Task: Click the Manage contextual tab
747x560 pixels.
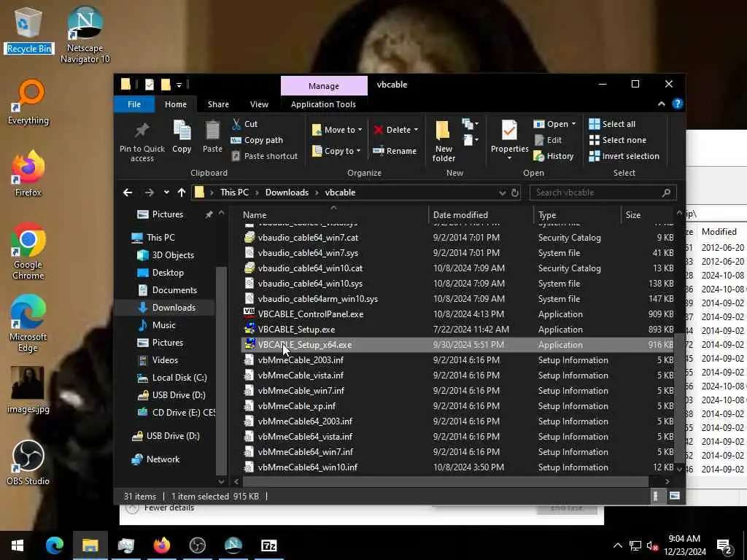Action: click(324, 86)
